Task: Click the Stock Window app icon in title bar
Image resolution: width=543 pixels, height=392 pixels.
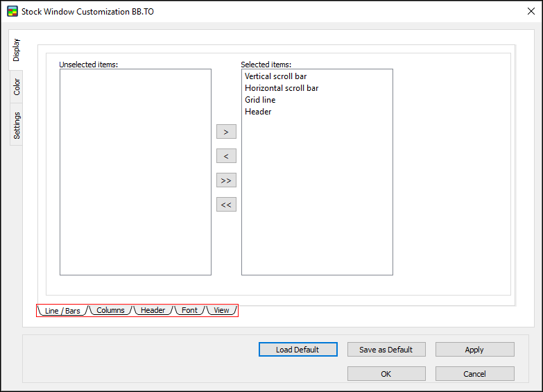Action: (12, 12)
